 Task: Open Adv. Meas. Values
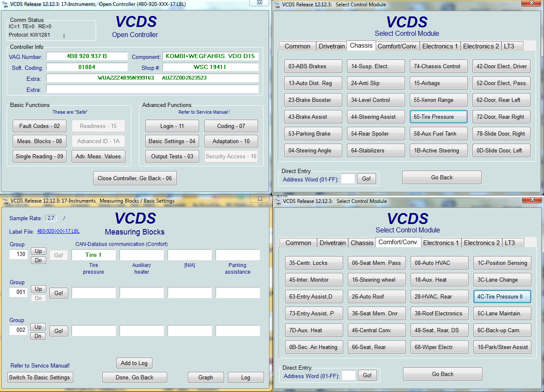(99, 156)
